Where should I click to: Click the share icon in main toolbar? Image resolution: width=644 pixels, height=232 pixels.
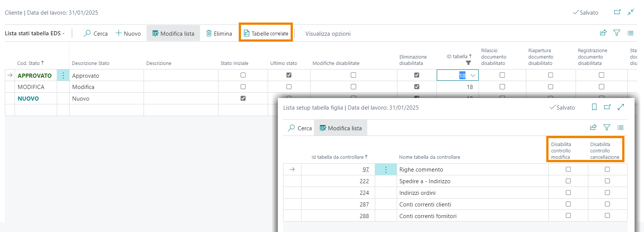coord(603,33)
